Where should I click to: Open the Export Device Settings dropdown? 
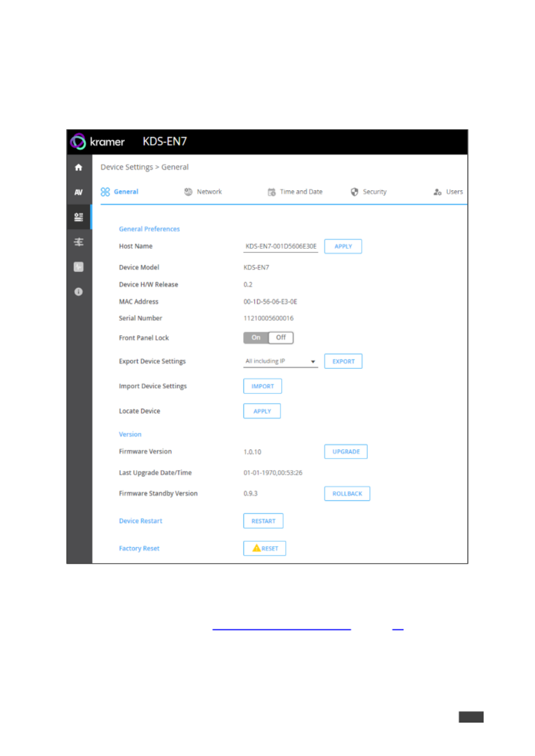coord(281,361)
